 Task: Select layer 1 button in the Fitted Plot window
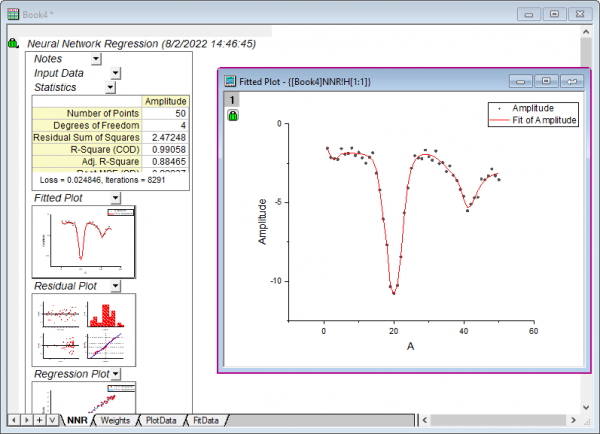(x=232, y=100)
